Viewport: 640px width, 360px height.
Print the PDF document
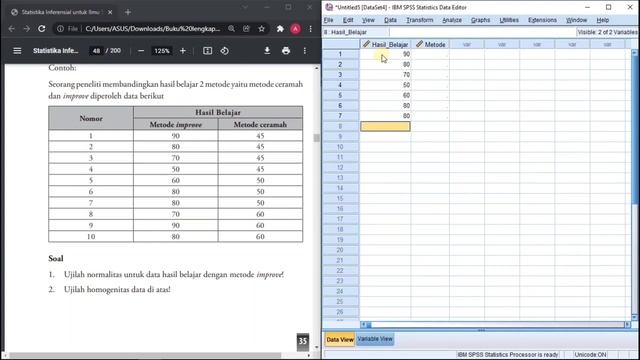tap(286, 51)
